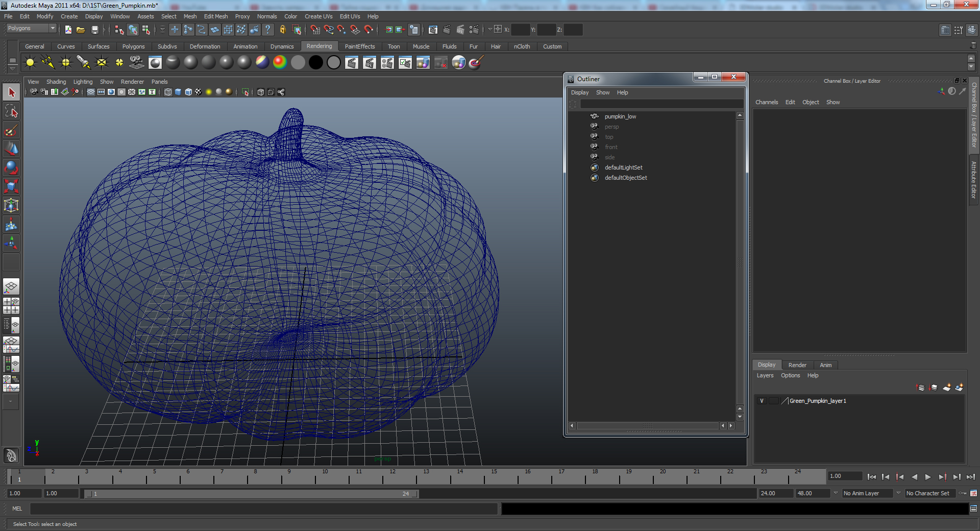Open the Edit Mesh menu

coord(216,16)
